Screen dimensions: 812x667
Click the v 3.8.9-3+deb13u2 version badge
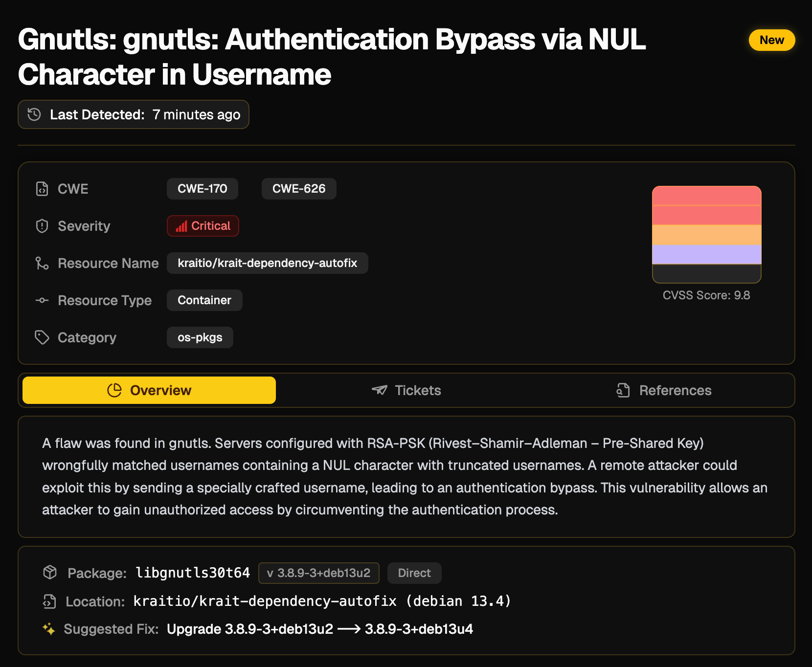click(319, 573)
